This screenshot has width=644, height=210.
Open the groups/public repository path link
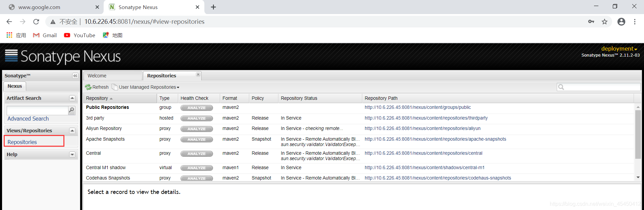[x=418, y=107]
